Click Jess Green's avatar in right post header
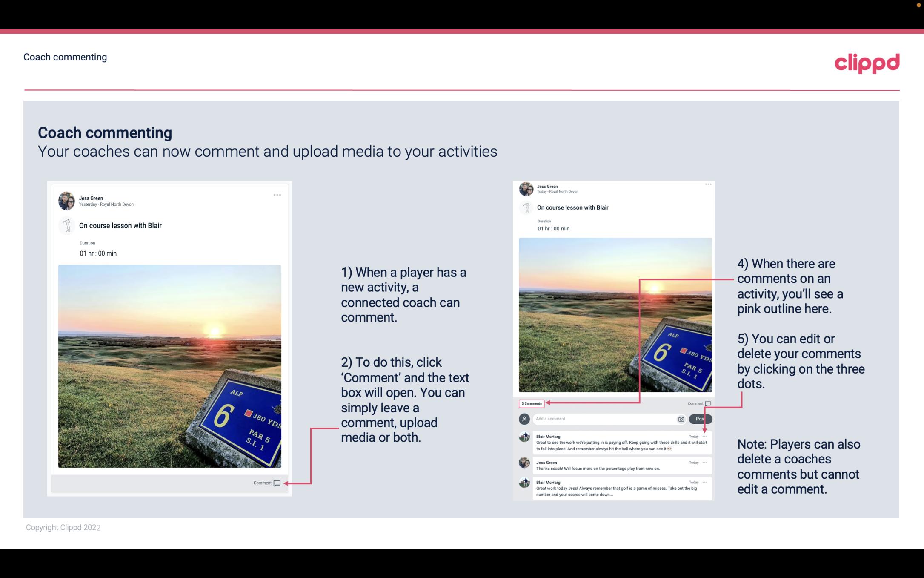Image resolution: width=924 pixels, height=578 pixels. pyautogui.click(x=526, y=189)
